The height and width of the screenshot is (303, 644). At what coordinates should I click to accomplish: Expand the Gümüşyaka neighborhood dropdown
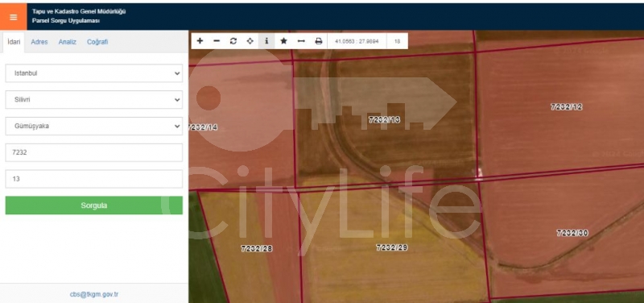(94, 127)
